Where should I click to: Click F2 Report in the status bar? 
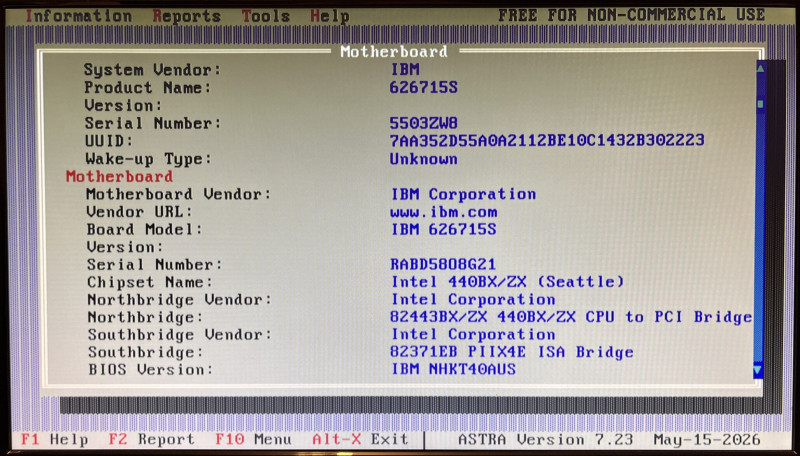[x=152, y=439]
